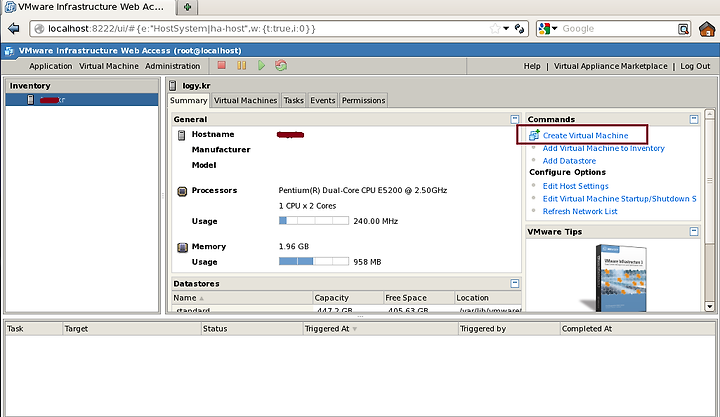720x417 pixels.
Task: Click the browser Home icon
Action: 707,29
